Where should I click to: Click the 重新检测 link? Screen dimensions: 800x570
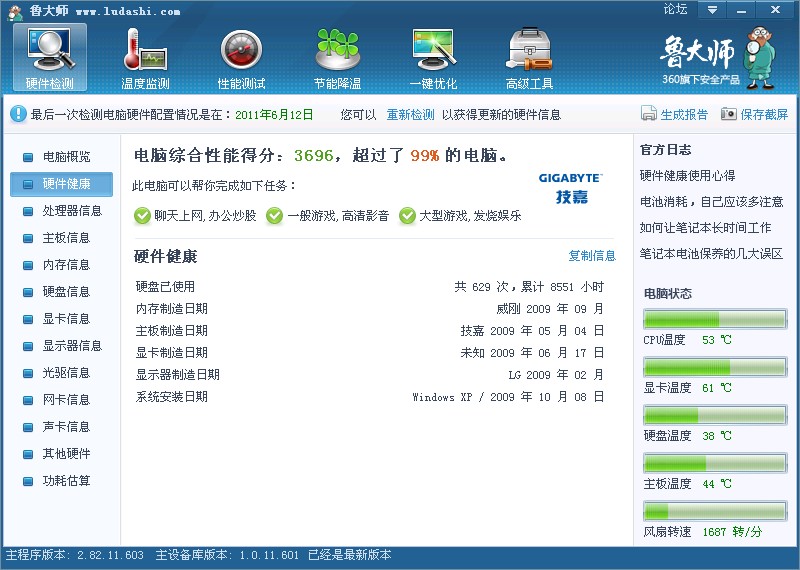coord(410,115)
